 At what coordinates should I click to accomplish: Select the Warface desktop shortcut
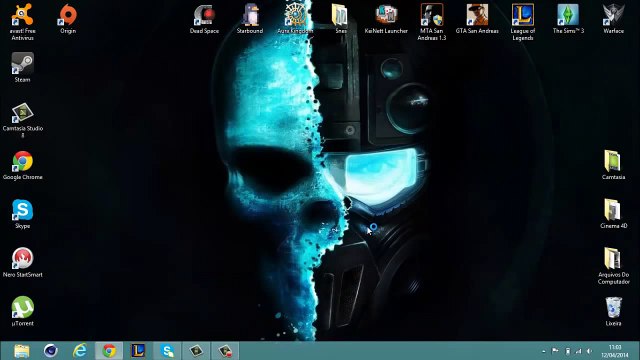613,19
